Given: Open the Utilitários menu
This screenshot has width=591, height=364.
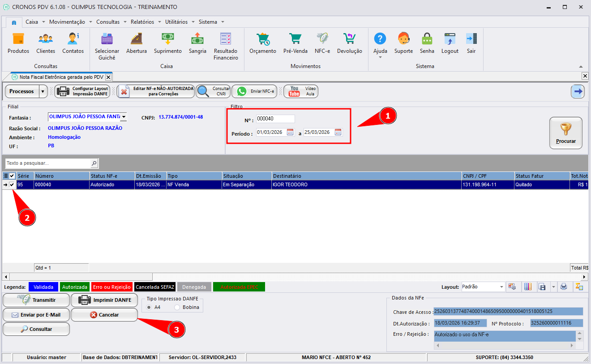Looking at the screenshot, I should click(x=176, y=22).
